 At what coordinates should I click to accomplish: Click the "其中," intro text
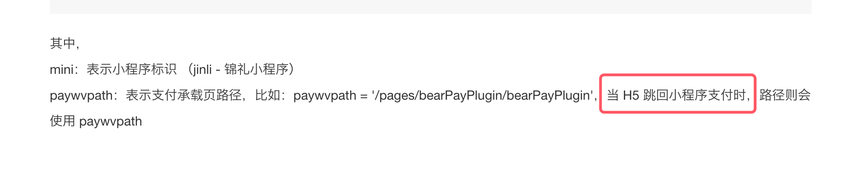coord(65,43)
